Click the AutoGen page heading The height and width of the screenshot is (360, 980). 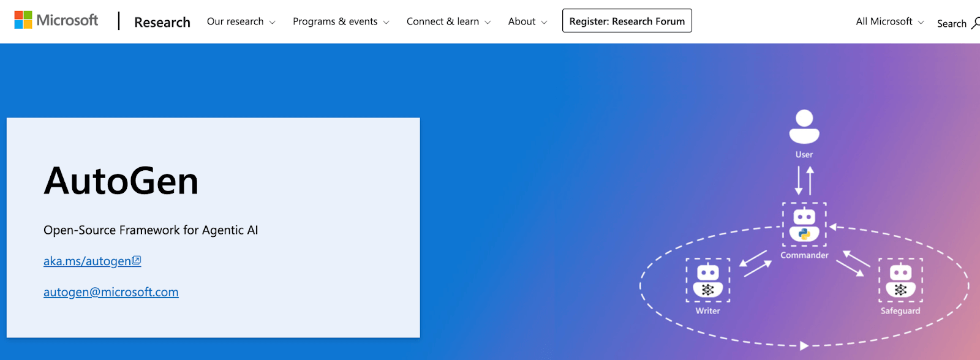121,181
